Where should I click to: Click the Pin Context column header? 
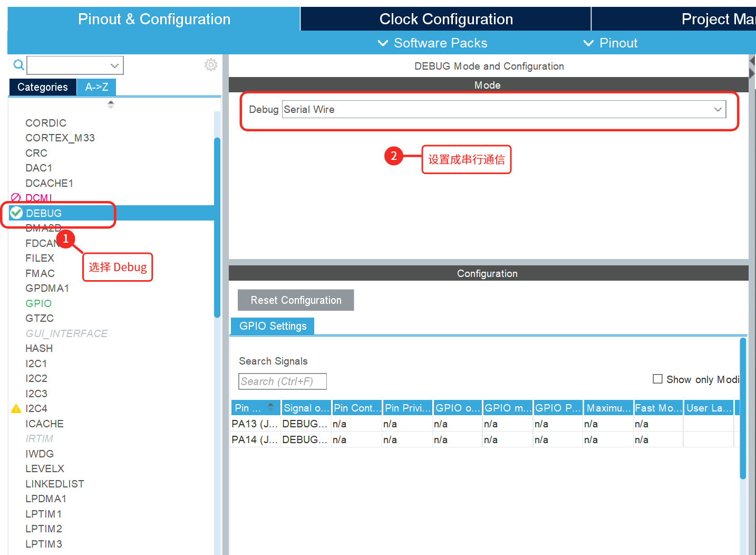(357, 408)
